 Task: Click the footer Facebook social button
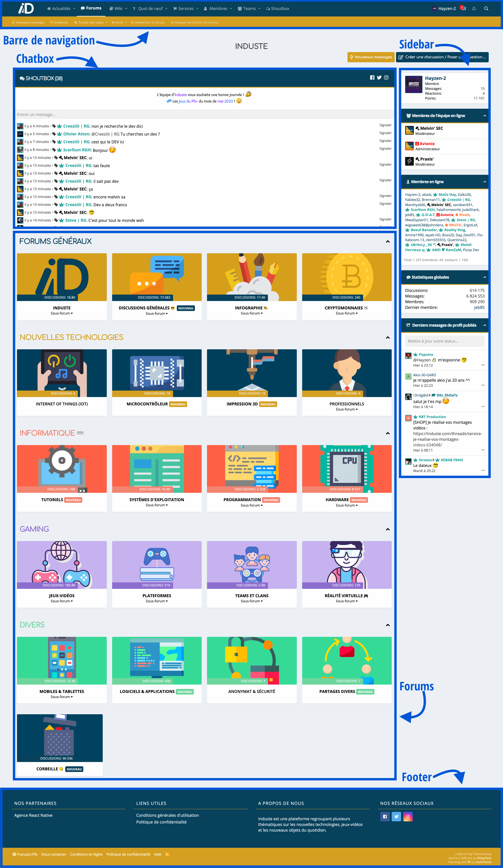click(385, 816)
